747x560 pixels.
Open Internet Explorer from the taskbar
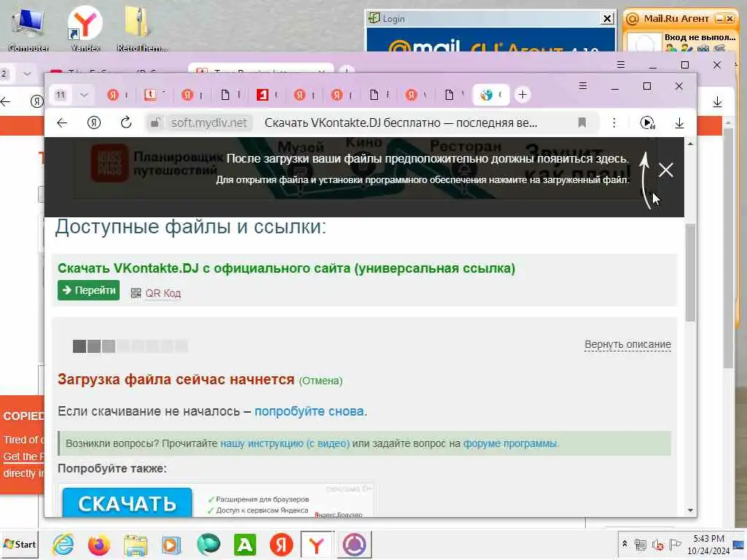click(63, 544)
